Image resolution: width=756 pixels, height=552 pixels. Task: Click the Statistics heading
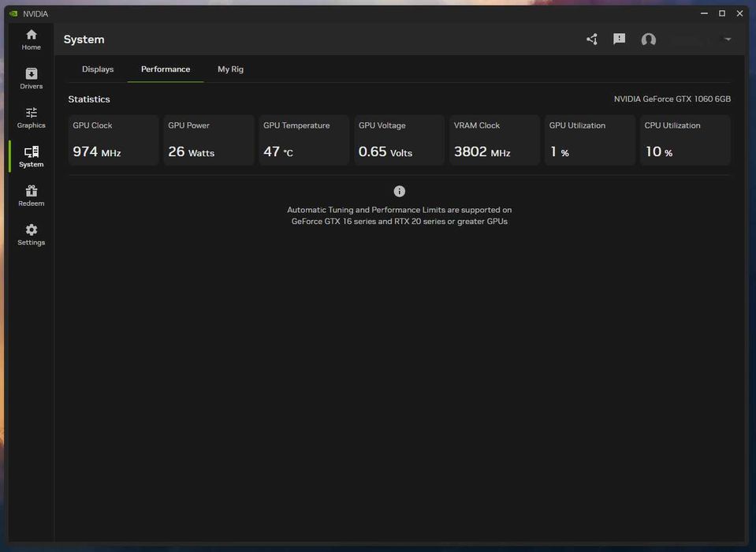(x=89, y=99)
